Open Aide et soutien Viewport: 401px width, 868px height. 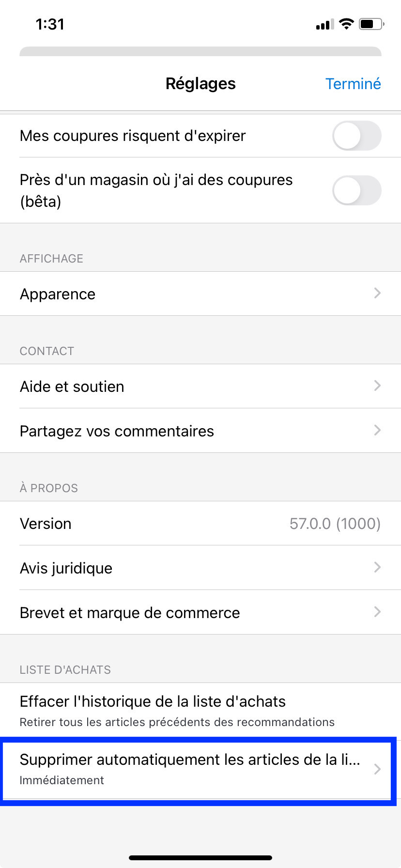pyautogui.click(x=200, y=386)
